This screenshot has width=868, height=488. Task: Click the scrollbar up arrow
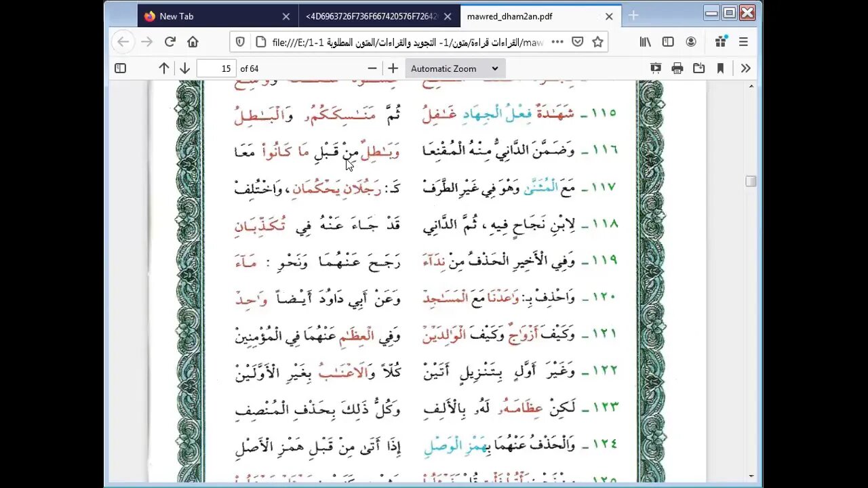point(751,86)
